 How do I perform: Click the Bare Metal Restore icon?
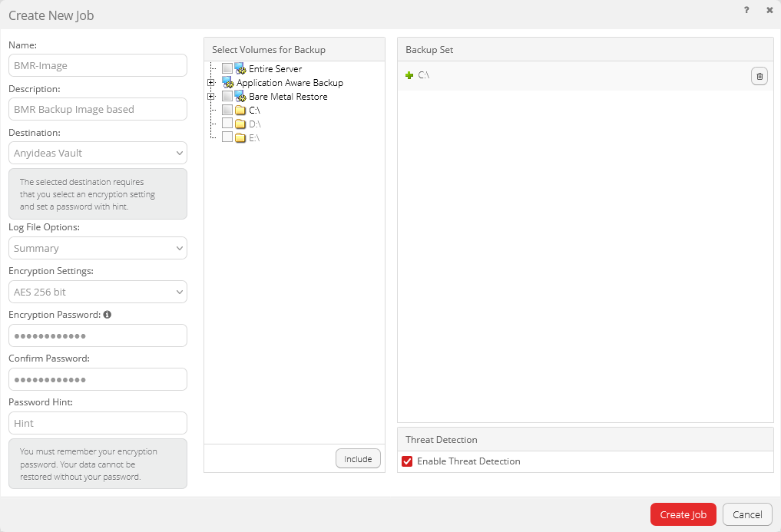[240, 96]
